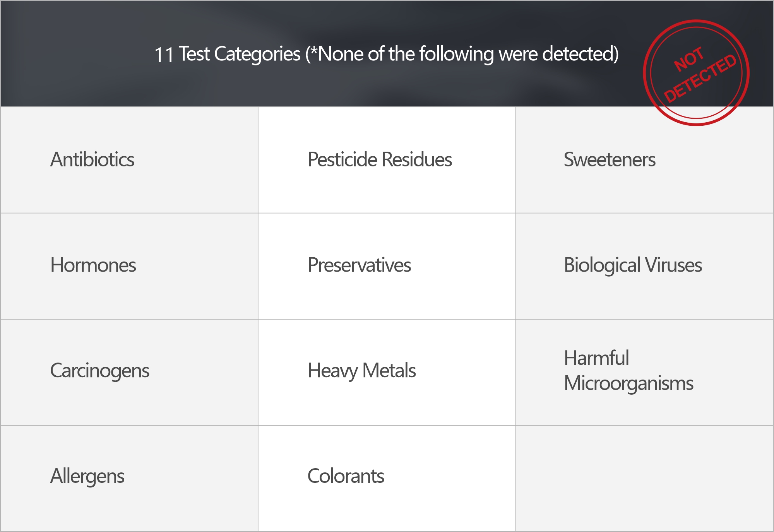Select the Pesticide Residues cell
774x532 pixels.
(x=379, y=160)
